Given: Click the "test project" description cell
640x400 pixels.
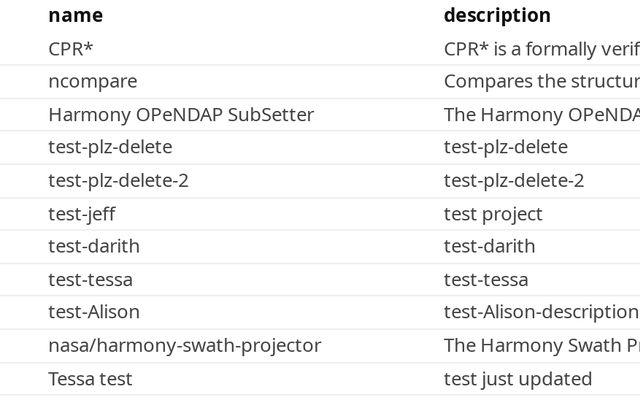Looking at the screenshot, I should click(493, 214).
